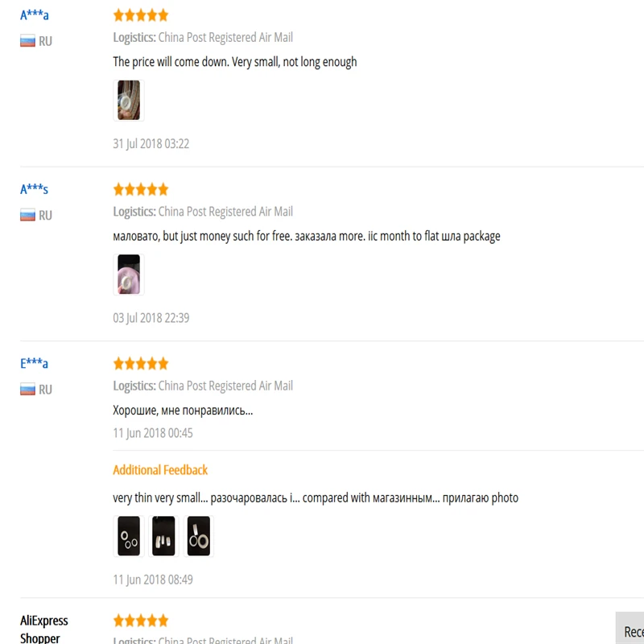Click the Additional Feedback heading

point(160,470)
